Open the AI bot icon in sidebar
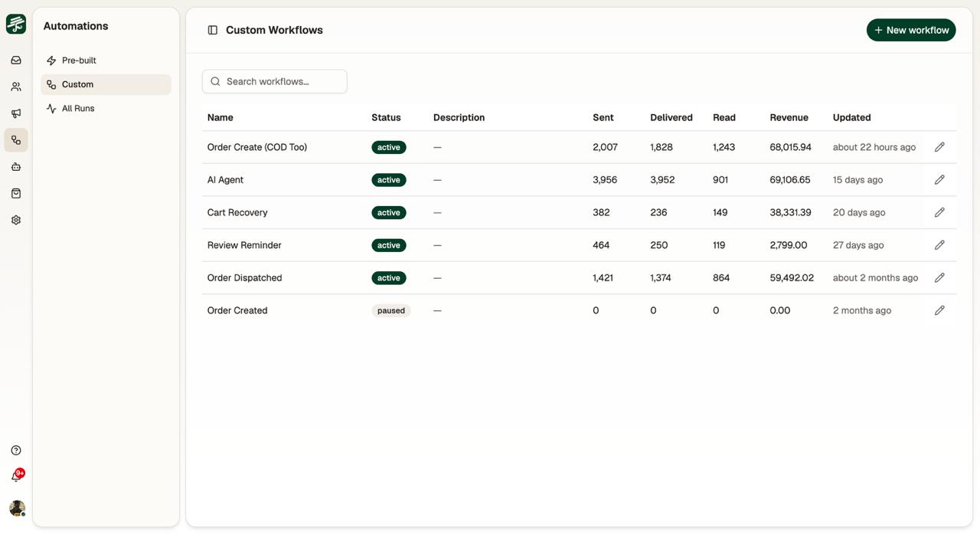Viewport: 980px width, 534px height. point(16,166)
